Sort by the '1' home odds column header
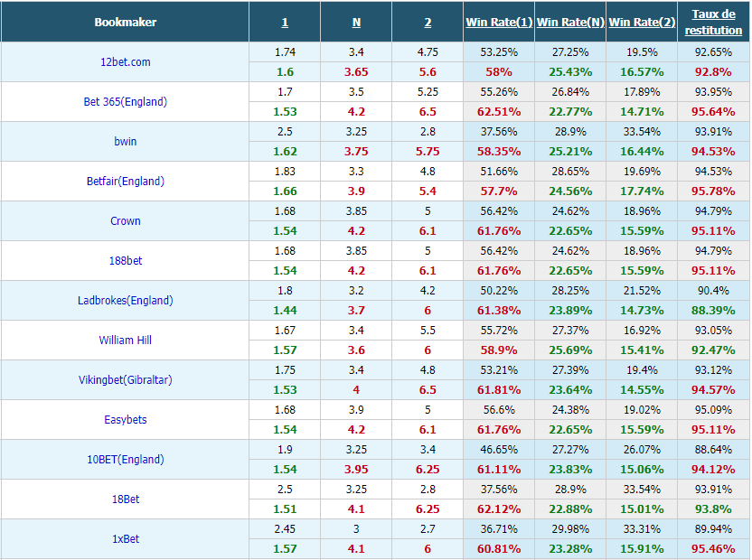 [285, 23]
